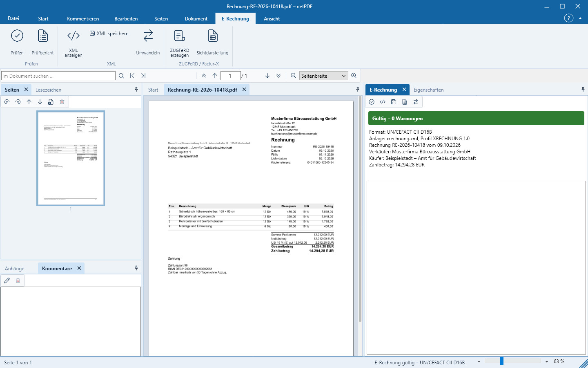Delete the page in the Seiten panel toolbar
The width and height of the screenshot is (588, 368).
click(62, 102)
